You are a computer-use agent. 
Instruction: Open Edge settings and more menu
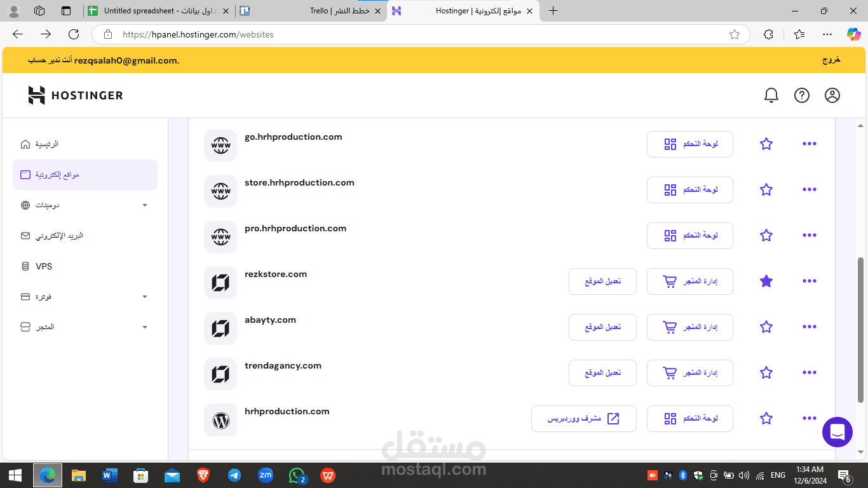pyautogui.click(x=827, y=34)
